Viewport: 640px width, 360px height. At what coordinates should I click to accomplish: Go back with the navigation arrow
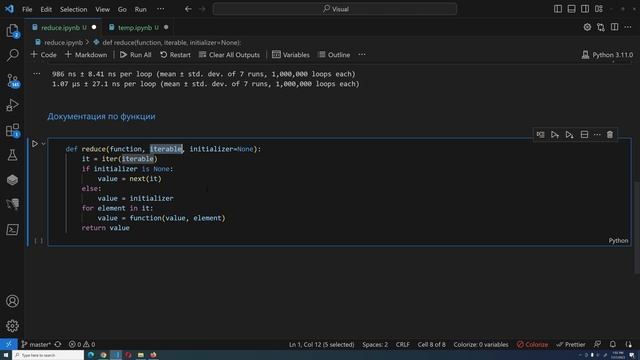[188, 9]
